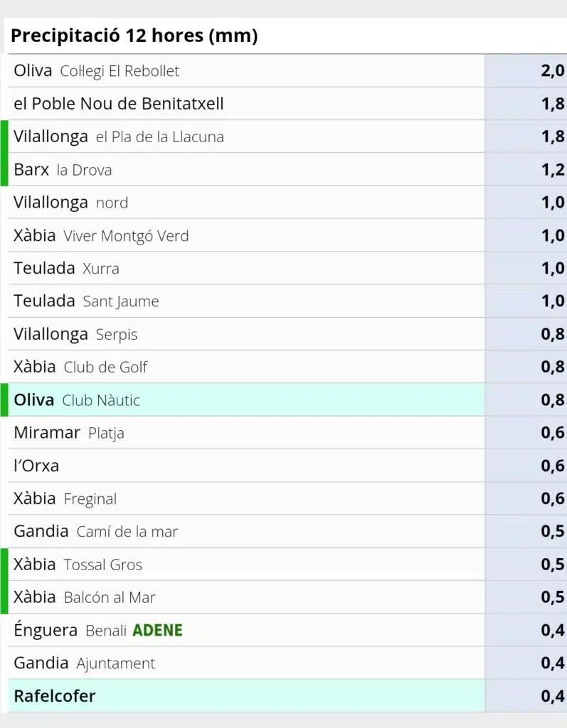
Task: Choose the Vilallonga Serpis entry
Action: click(287, 334)
